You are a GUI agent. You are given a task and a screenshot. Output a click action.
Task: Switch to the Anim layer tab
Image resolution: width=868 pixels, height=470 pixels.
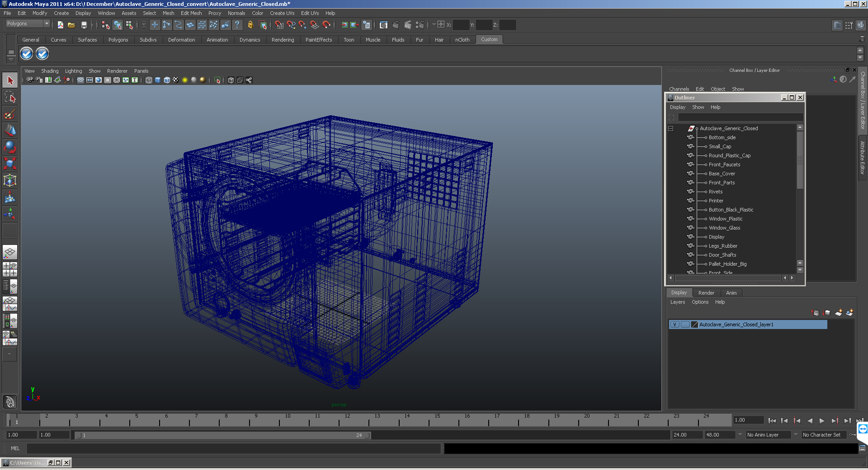(x=731, y=293)
